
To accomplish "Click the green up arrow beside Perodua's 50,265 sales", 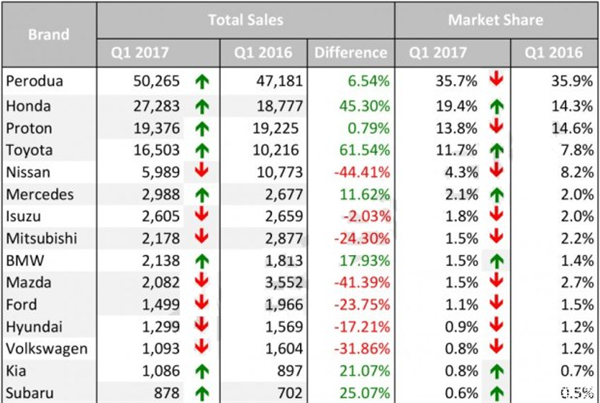I will [x=202, y=82].
